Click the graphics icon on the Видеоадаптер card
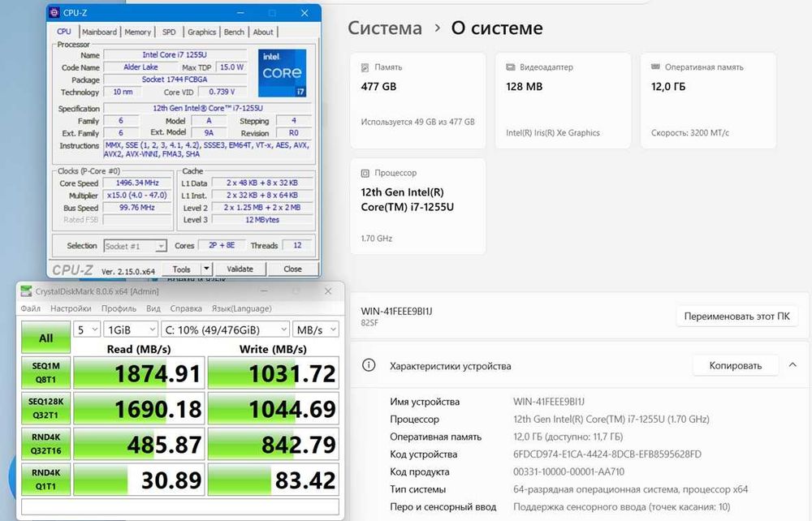 click(x=511, y=67)
